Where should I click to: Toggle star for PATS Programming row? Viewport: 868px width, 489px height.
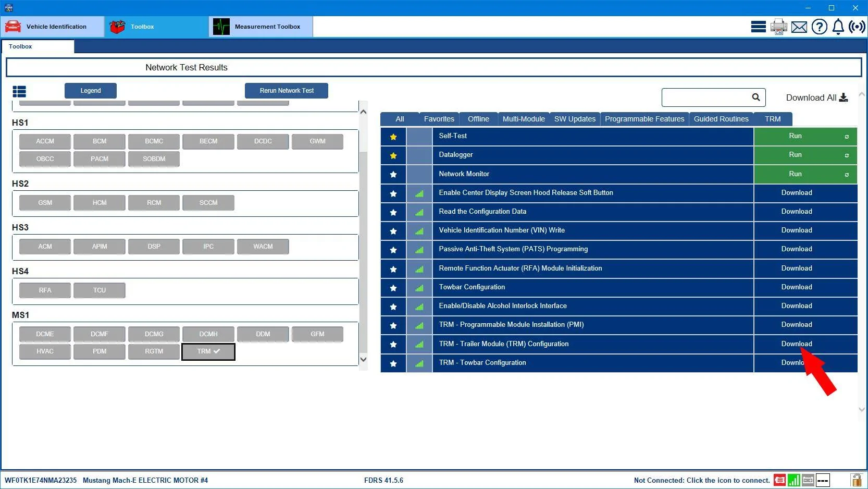point(393,250)
